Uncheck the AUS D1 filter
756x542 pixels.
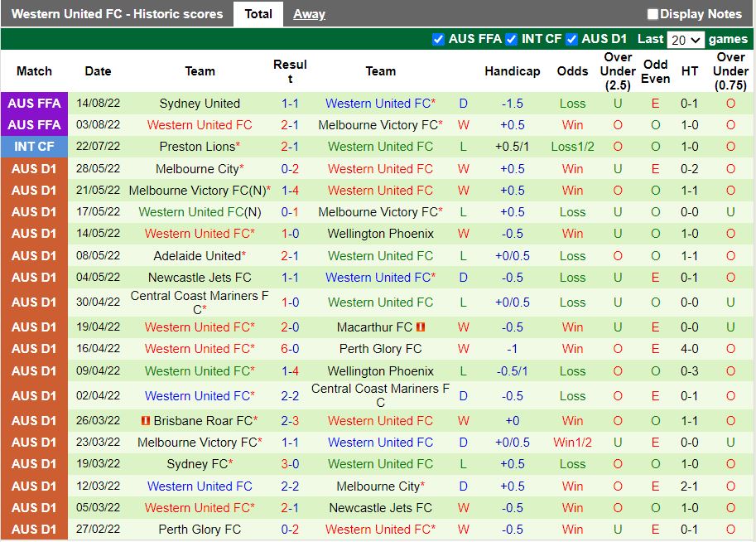pos(571,38)
